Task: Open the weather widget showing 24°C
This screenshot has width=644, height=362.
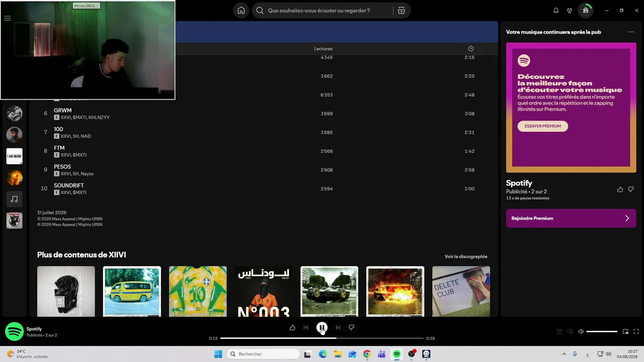Action: 28,354
